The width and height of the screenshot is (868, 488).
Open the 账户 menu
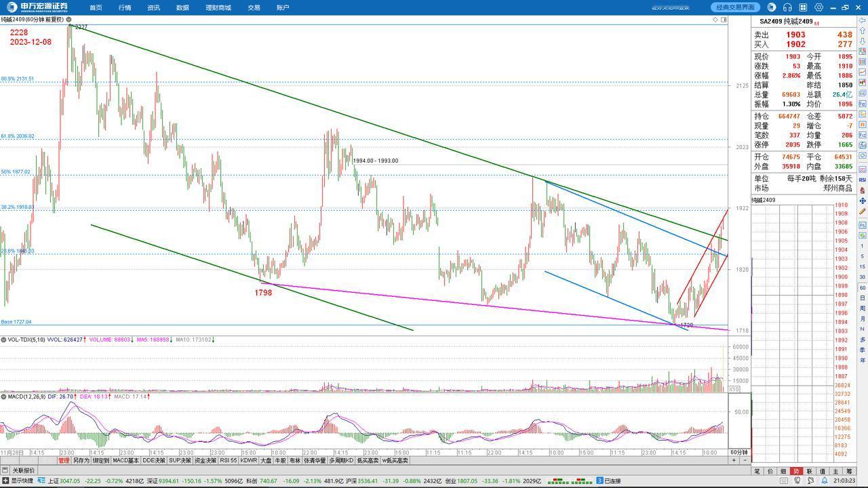point(283,7)
